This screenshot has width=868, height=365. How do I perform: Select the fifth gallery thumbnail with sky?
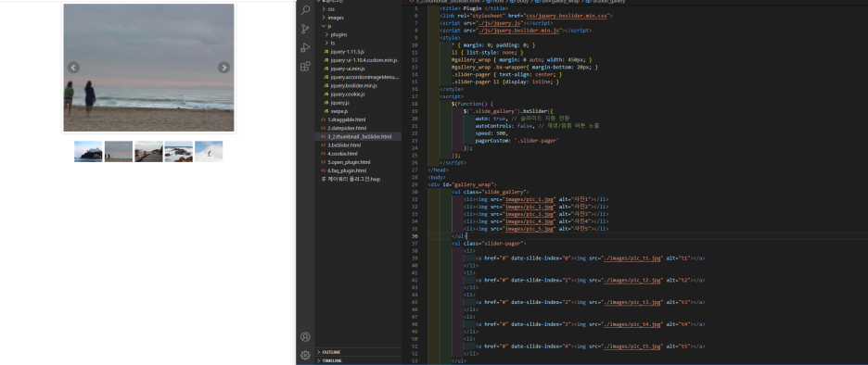(209, 152)
